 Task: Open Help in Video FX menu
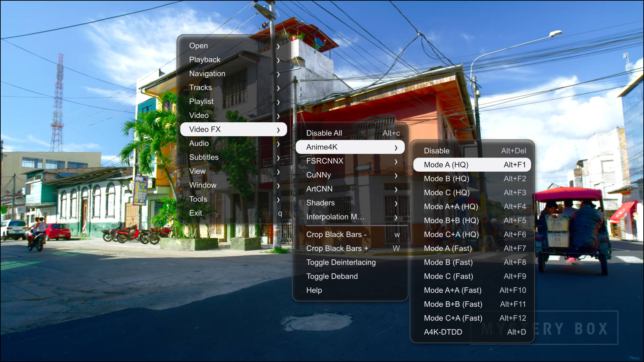[x=350, y=290]
